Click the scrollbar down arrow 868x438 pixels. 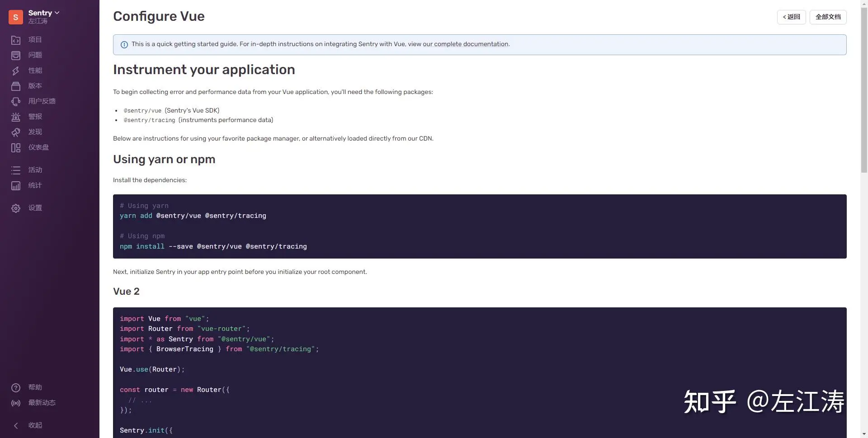click(864, 434)
